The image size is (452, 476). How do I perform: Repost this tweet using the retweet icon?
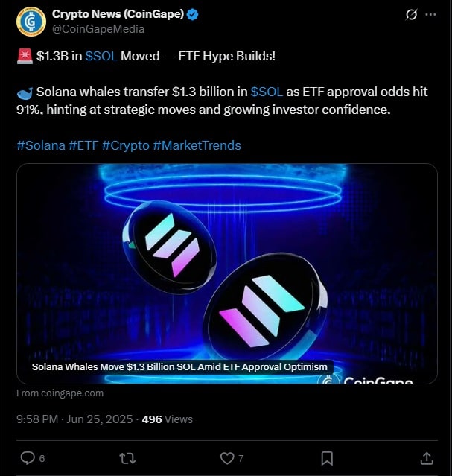click(127, 457)
